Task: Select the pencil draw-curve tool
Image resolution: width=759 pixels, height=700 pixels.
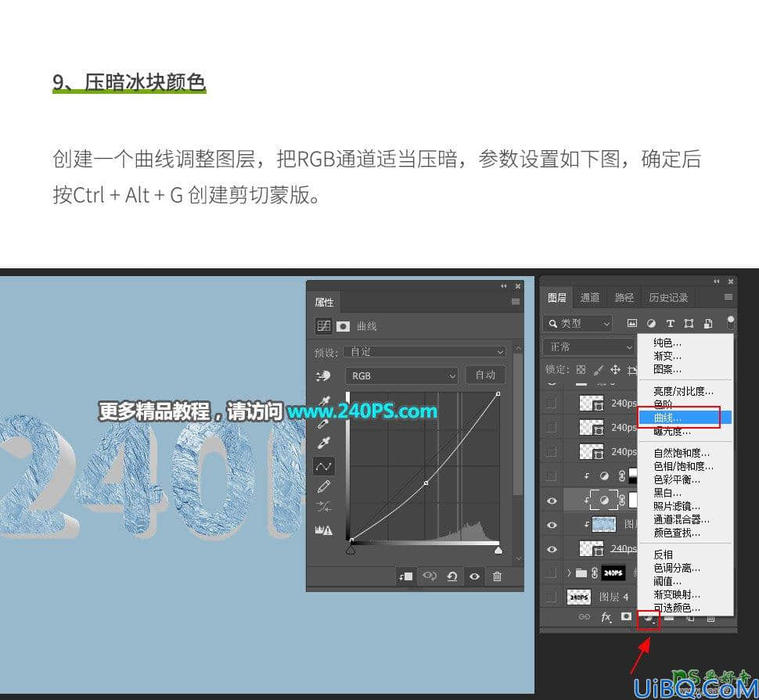Action: (323, 486)
